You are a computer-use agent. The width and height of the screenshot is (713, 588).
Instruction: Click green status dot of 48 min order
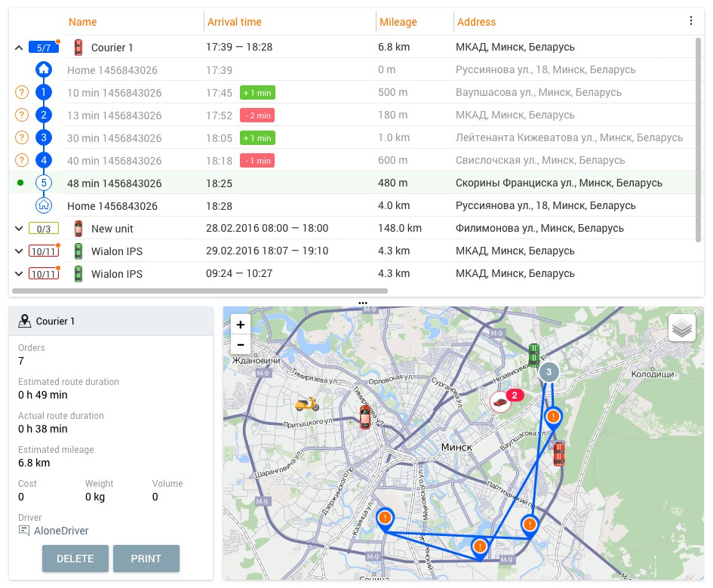tap(20, 183)
